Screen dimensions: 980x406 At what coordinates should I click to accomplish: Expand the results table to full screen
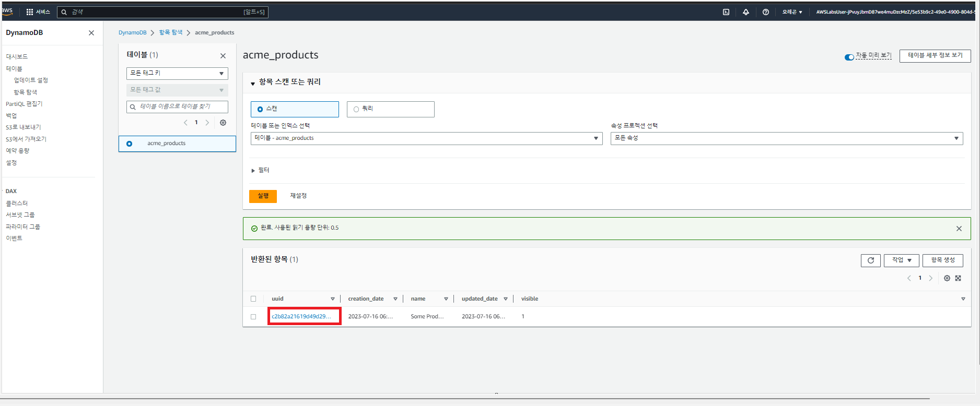pos(958,278)
